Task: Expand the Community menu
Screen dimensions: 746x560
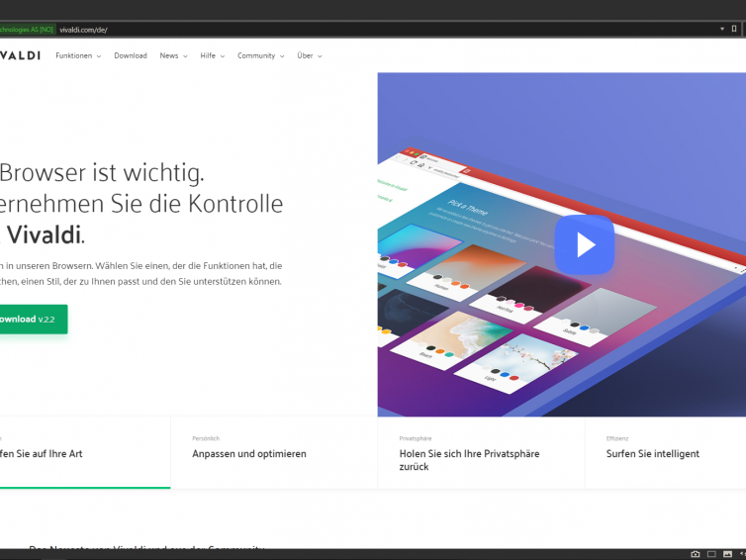Action: 261,55
